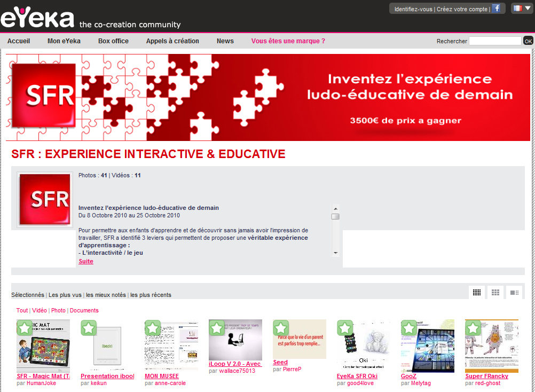
Task: Open author Melytag profile
Action: (x=421, y=383)
